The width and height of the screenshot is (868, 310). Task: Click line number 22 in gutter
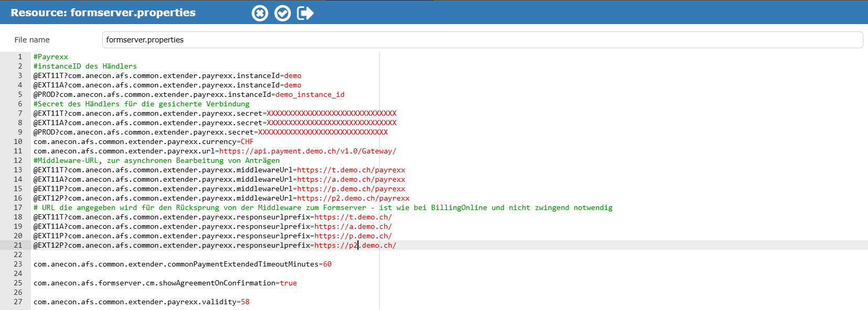(x=18, y=254)
